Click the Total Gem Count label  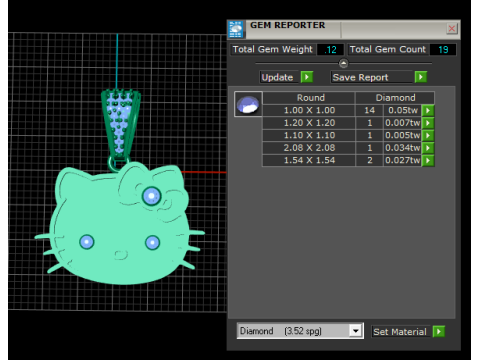pyautogui.click(x=388, y=49)
